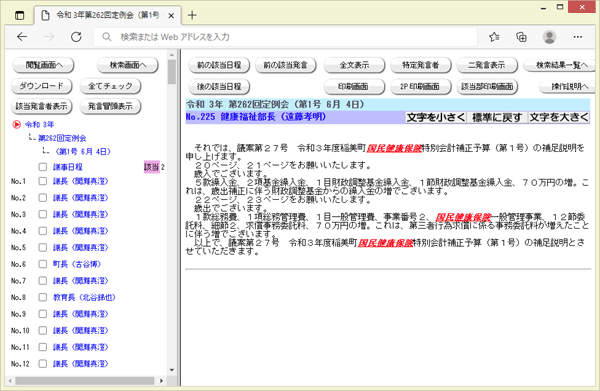Check the No.3 speaker checkbox
Image resolution: width=600 pixels, height=391 pixels.
click(x=43, y=214)
